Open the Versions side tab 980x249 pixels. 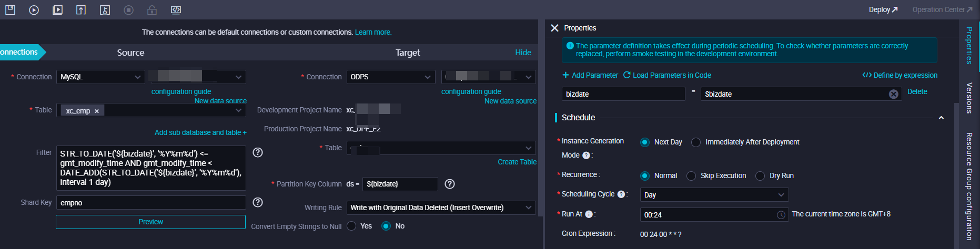click(969, 98)
